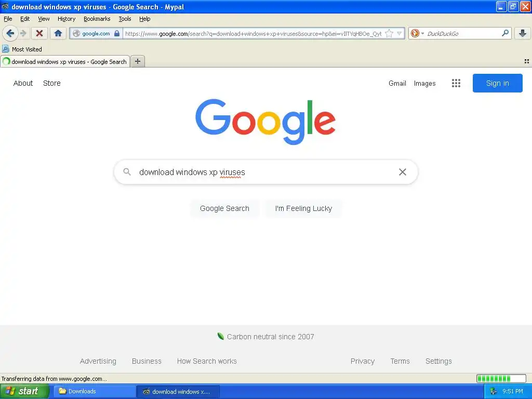
Task: Click 'Transferring data from www.google.com' status text
Action: pos(54,379)
